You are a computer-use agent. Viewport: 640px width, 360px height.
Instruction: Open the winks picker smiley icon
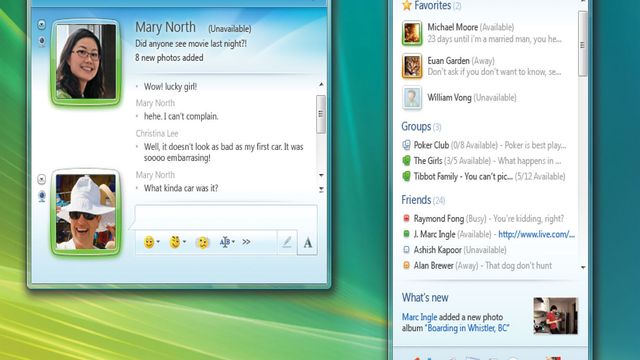pos(175,242)
